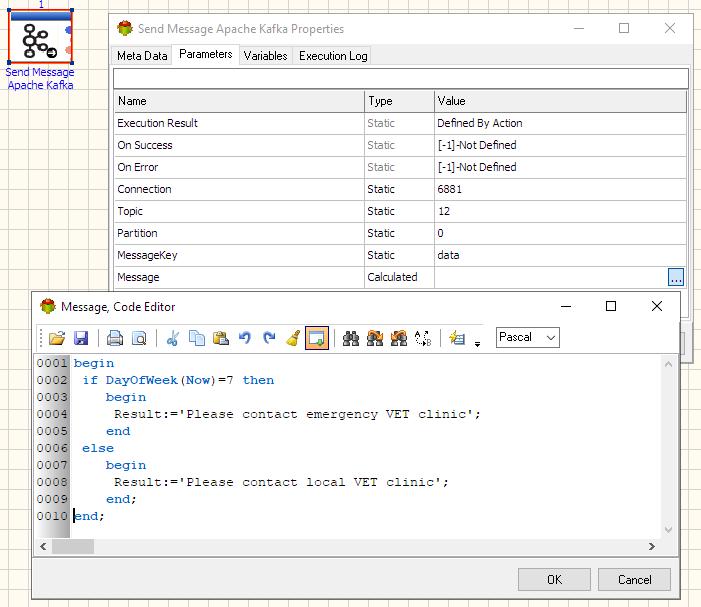This screenshot has width=701, height=607.
Task: Click the Partition value 0
Action: [x=440, y=233]
